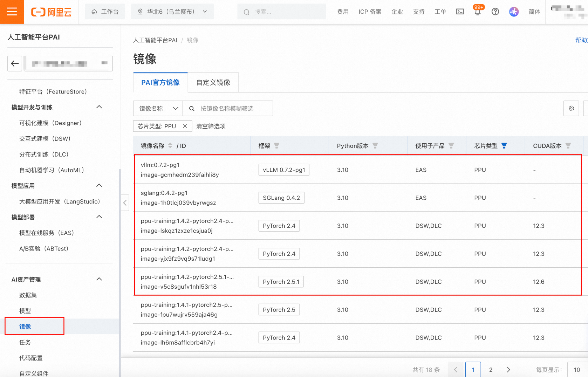The width and height of the screenshot is (588, 377).
Task: Open the table settings gear
Action: point(571,109)
